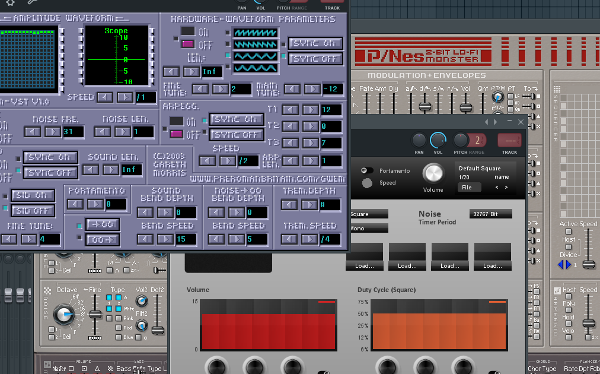Click the plugin wrapper PAN knob

click(419, 140)
